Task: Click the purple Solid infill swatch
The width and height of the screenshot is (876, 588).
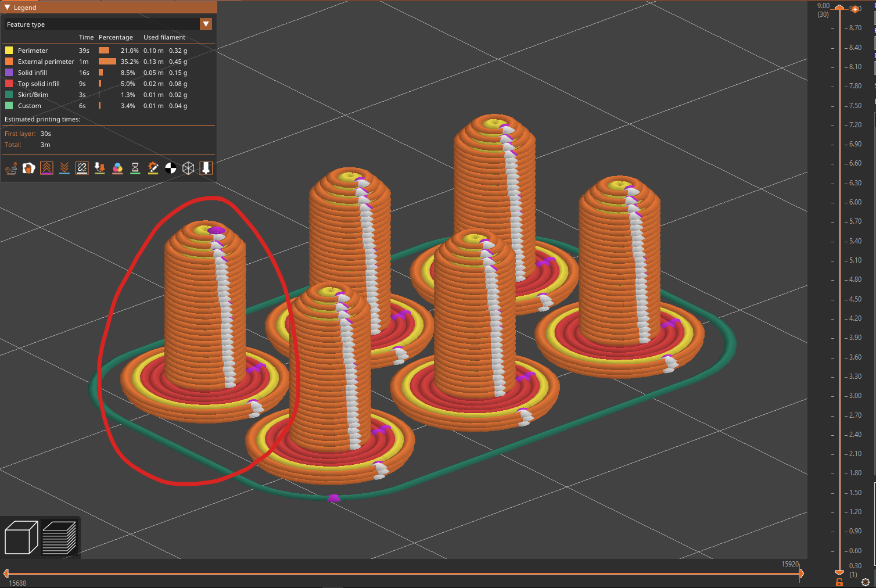Action: [x=9, y=73]
